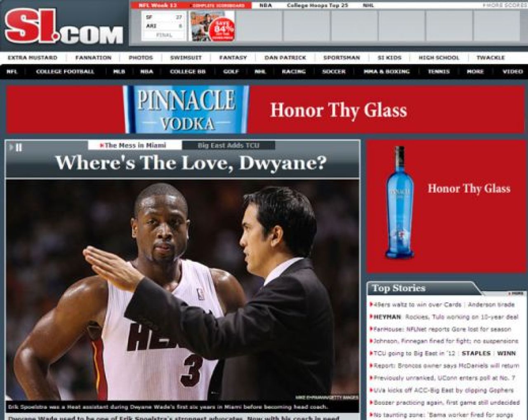Open MMA & Boxing section
This screenshot has height=420, width=528.
click(x=387, y=72)
